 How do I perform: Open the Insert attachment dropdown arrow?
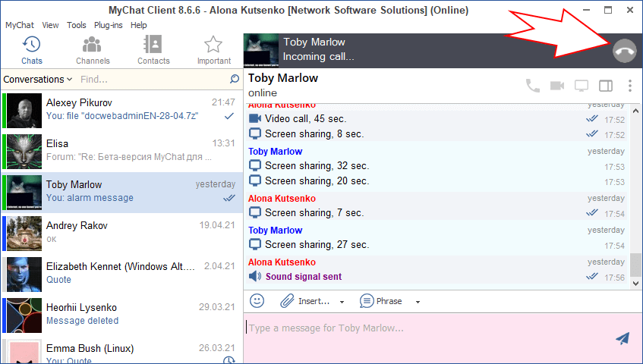(x=342, y=302)
